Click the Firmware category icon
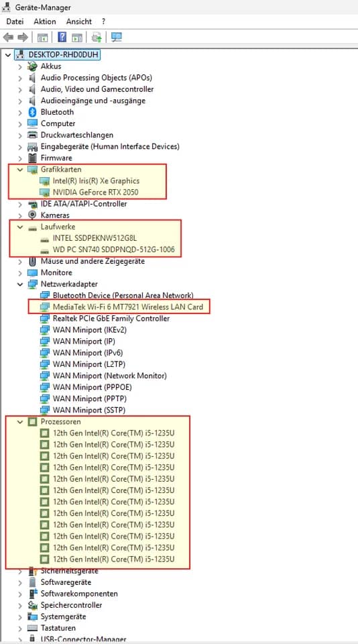 (32, 158)
